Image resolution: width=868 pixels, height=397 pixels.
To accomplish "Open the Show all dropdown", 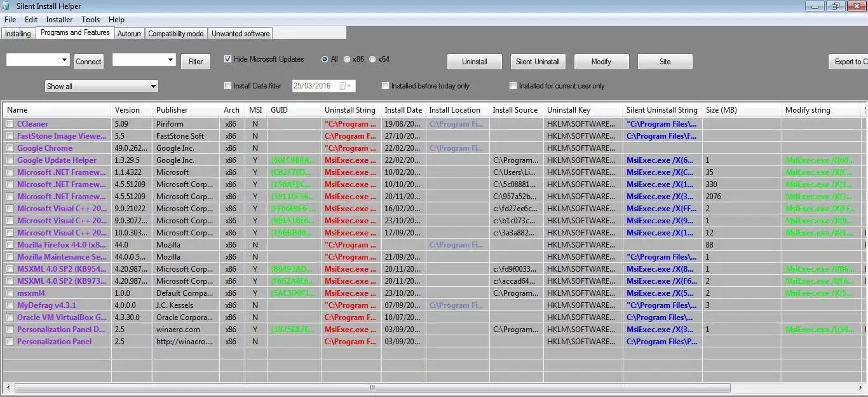I will pyautogui.click(x=102, y=87).
